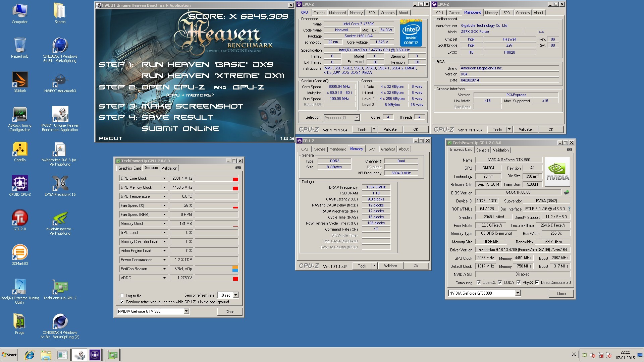
Task: Launch HWBOT Unigine Heaven Benchmark shortcut
Action: (x=60, y=119)
